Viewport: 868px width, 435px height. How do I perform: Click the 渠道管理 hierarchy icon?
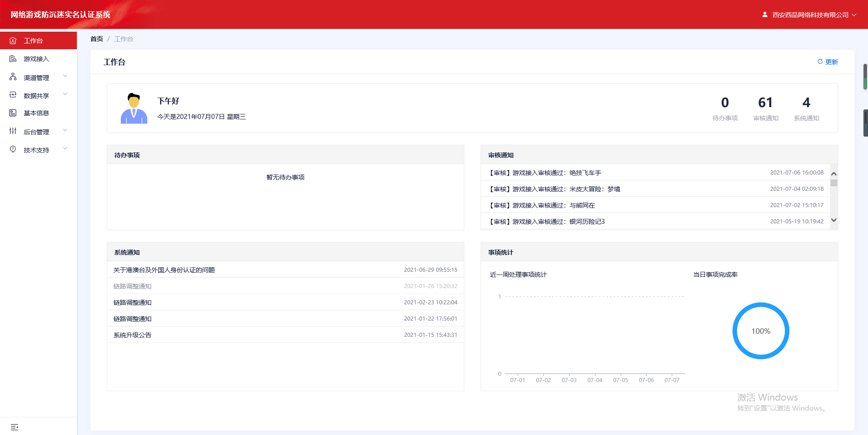(x=13, y=77)
